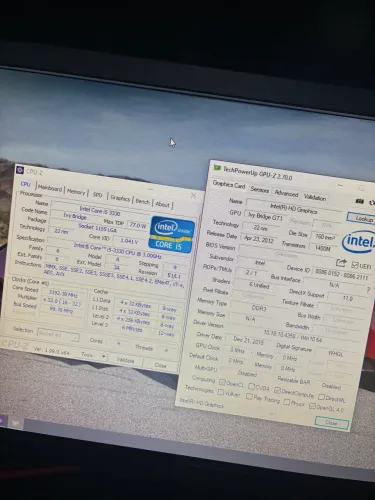
Task: Click the Memory Type value 'DDR3'
Action: pos(259,308)
